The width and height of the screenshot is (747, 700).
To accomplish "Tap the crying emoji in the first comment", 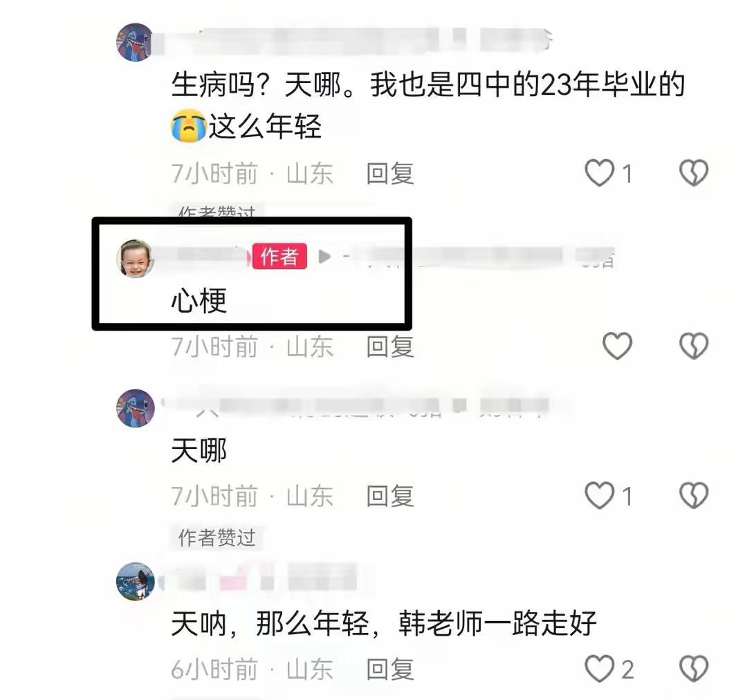I will 189,125.
